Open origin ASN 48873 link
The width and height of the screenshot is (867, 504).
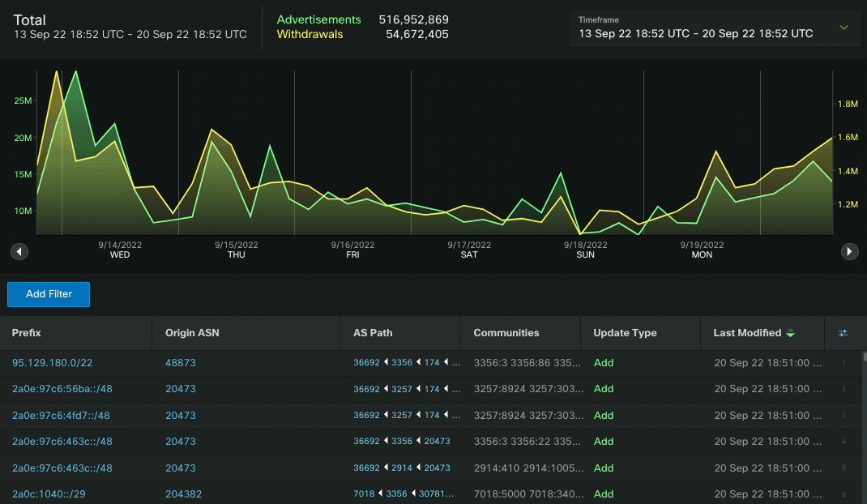click(x=180, y=363)
